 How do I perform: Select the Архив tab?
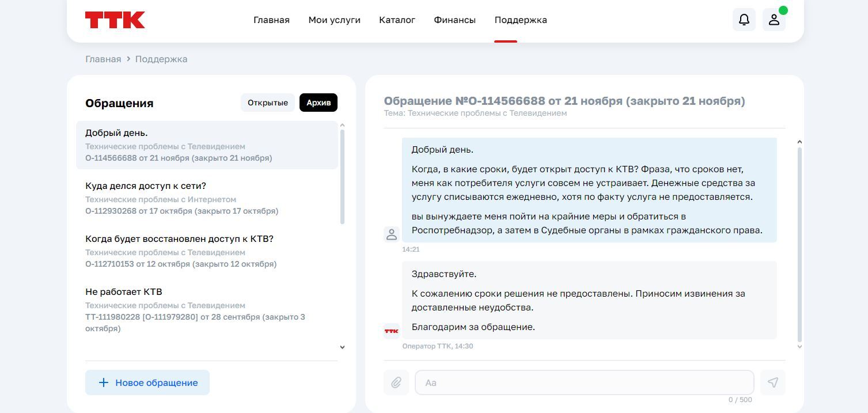[x=319, y=103]
